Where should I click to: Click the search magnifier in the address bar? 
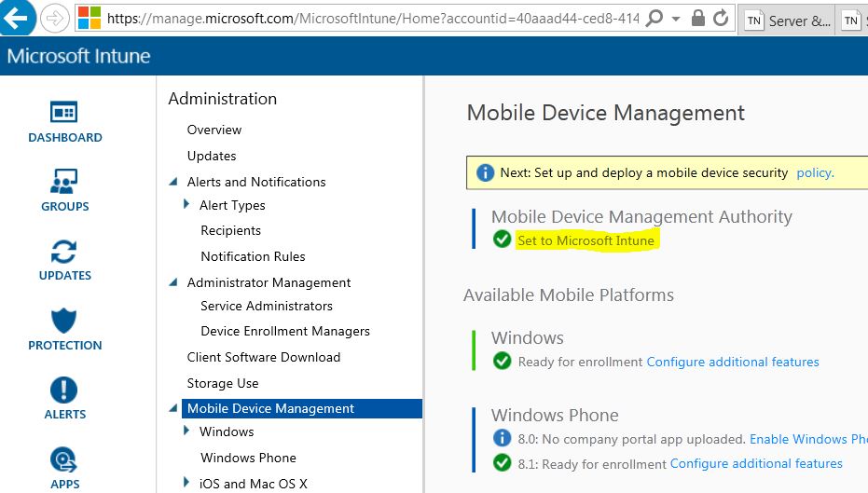[x=654, y=19]
